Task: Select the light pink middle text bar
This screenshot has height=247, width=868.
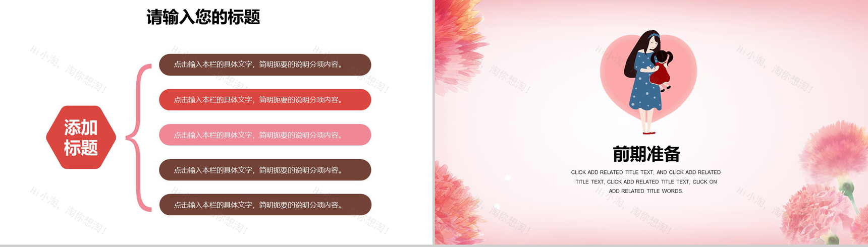Action: tap(265, 135)
